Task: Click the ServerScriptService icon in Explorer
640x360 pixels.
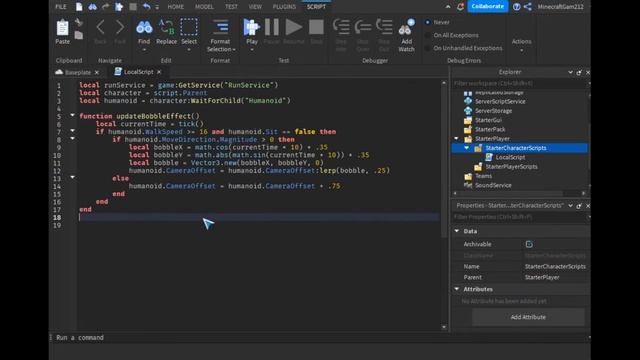Action: tap(468, 101)
